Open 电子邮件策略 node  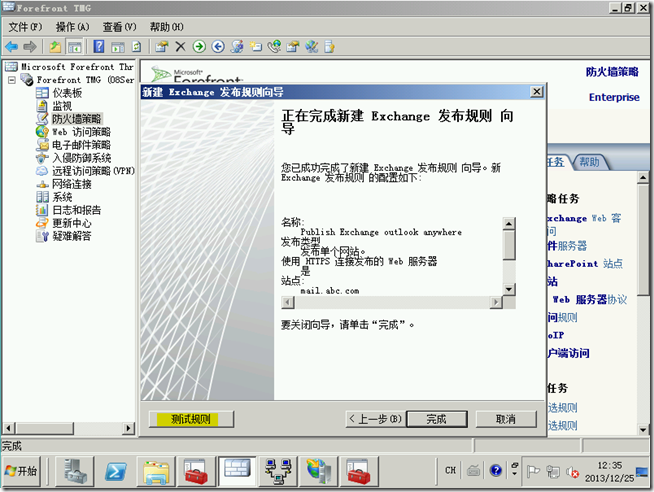(x=81, y=145)
